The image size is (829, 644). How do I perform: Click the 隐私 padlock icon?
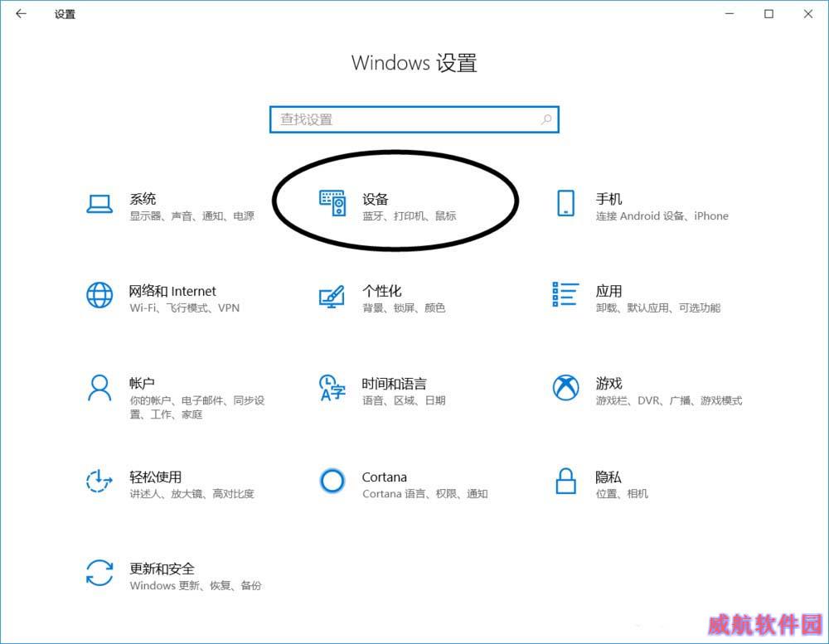(x=565, y=481)
